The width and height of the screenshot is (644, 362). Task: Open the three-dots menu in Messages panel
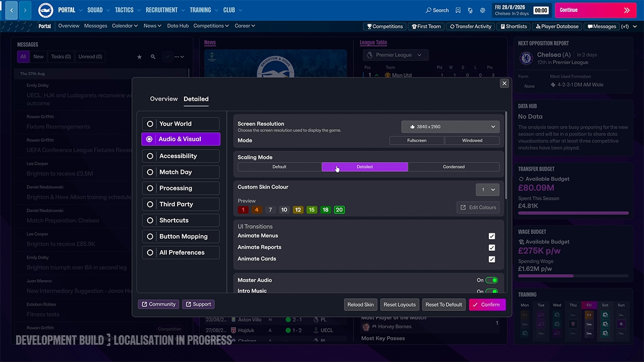tap(180, 57)
